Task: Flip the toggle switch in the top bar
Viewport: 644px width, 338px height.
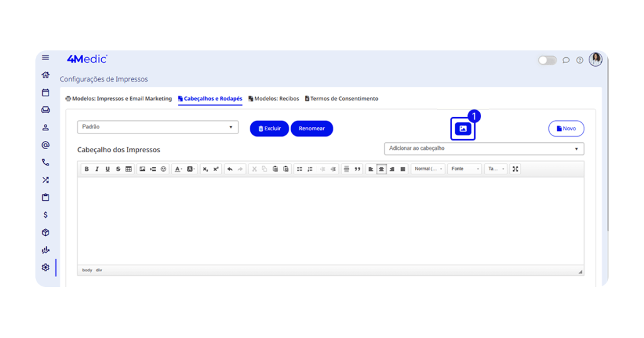Action: click(x=547, y=60)
